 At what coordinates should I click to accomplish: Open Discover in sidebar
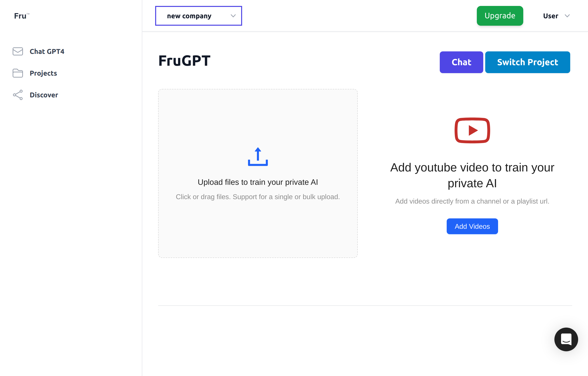44,95
